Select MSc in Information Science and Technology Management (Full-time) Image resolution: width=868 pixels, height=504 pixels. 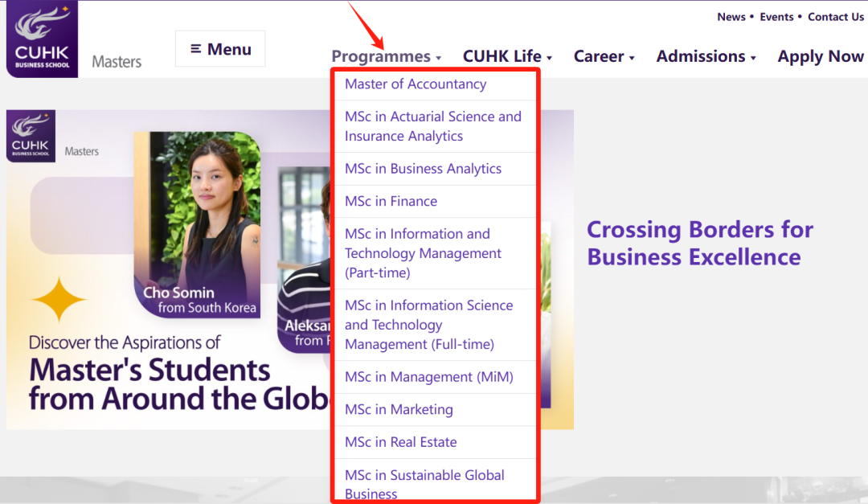pos(436,325)
